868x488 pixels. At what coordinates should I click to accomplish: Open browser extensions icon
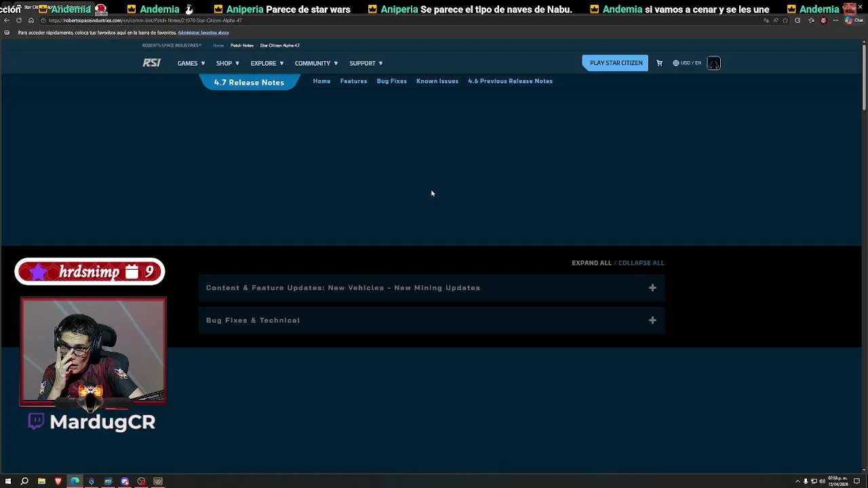797,20
